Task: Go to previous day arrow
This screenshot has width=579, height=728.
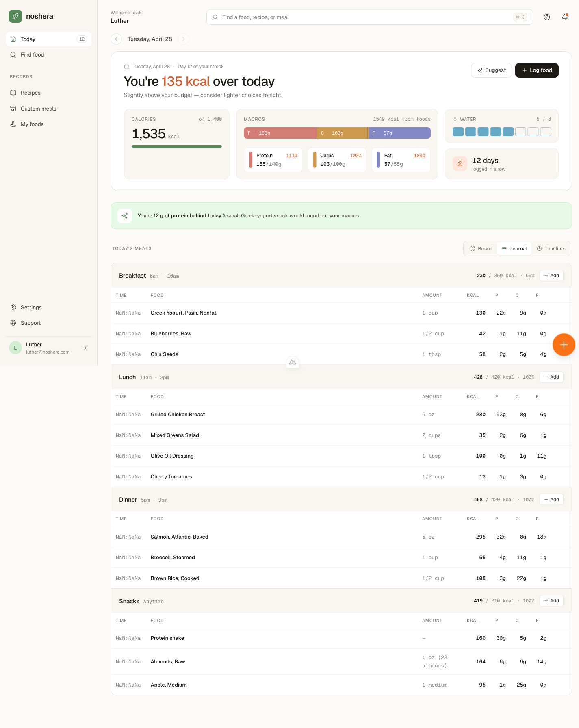Action: (x=116, y=39)
